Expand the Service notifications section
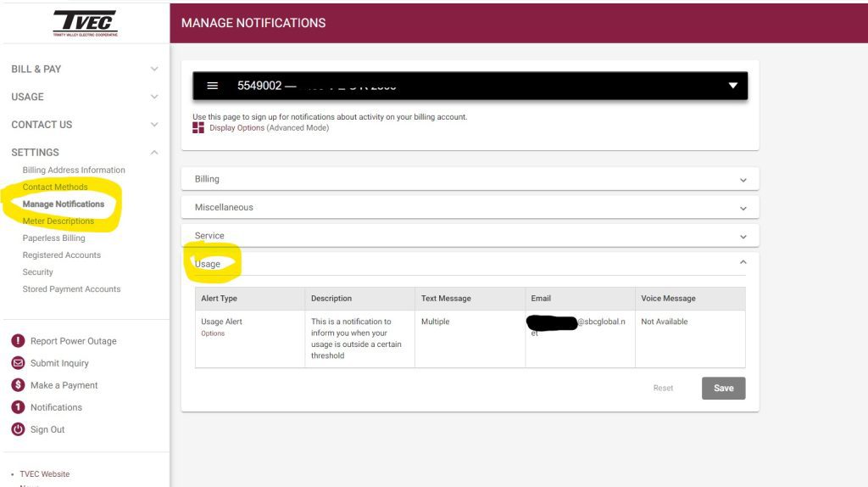The height and width of the screenshot is (487, 868). tap(743, 237)
